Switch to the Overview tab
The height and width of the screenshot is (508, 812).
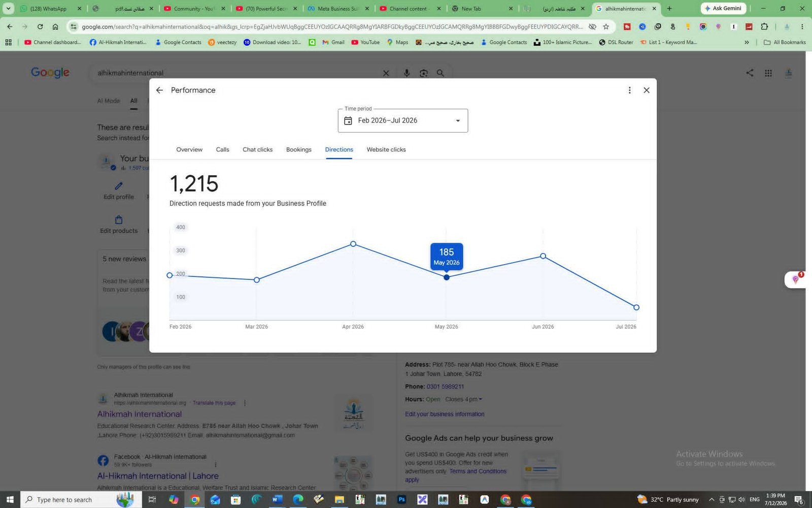tap(189, 149)
